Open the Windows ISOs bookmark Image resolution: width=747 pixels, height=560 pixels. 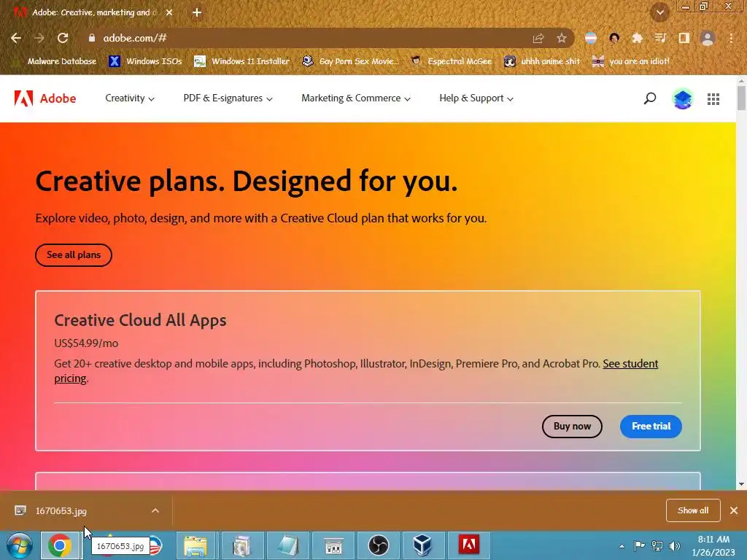[x=145, y=61]
